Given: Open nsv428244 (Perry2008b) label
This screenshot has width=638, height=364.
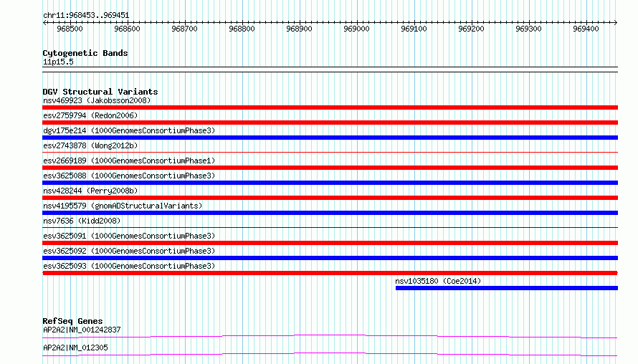Looking at the screenshot, I should (90, 191).
